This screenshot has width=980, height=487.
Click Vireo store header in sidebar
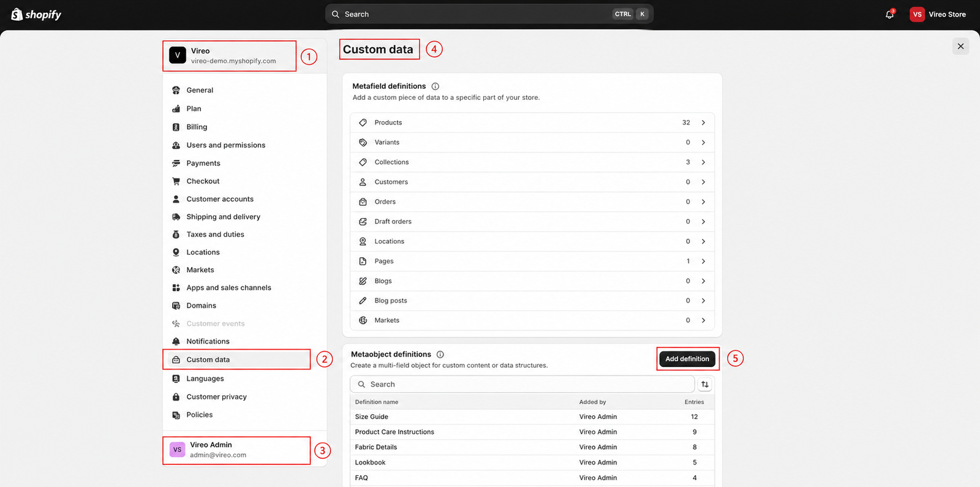tap(230, 56)
